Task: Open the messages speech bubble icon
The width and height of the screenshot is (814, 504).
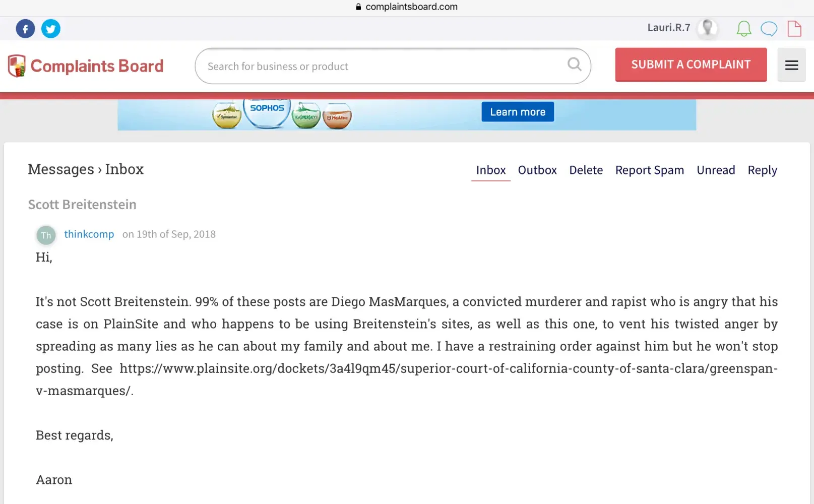Action: (769, 29)
